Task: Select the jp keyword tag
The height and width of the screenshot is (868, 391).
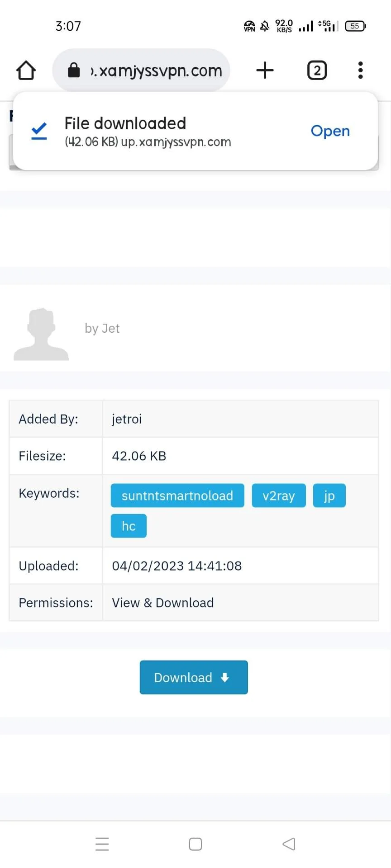Action: click(329, 495)
